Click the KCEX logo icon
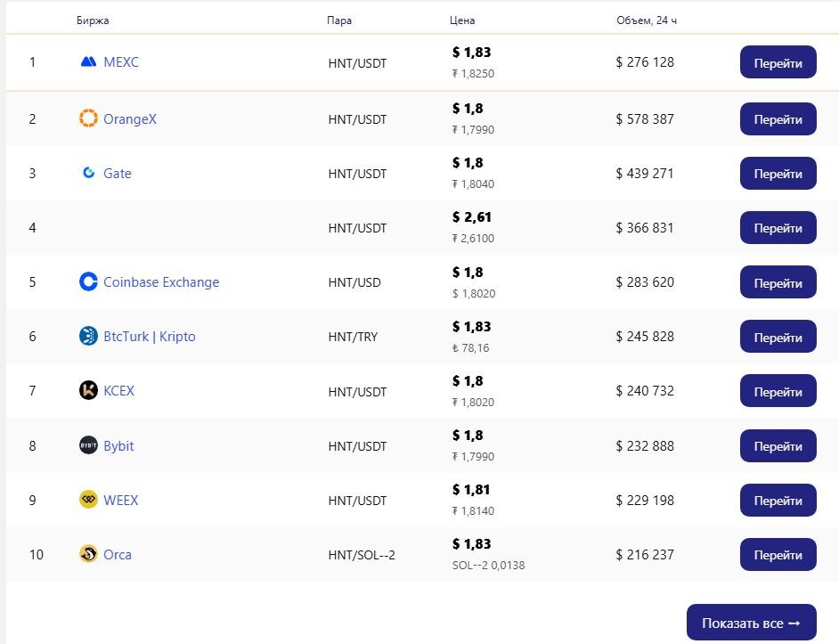This screenshot has height=644, width=839. pyautogui.click(x=88, y=391)
